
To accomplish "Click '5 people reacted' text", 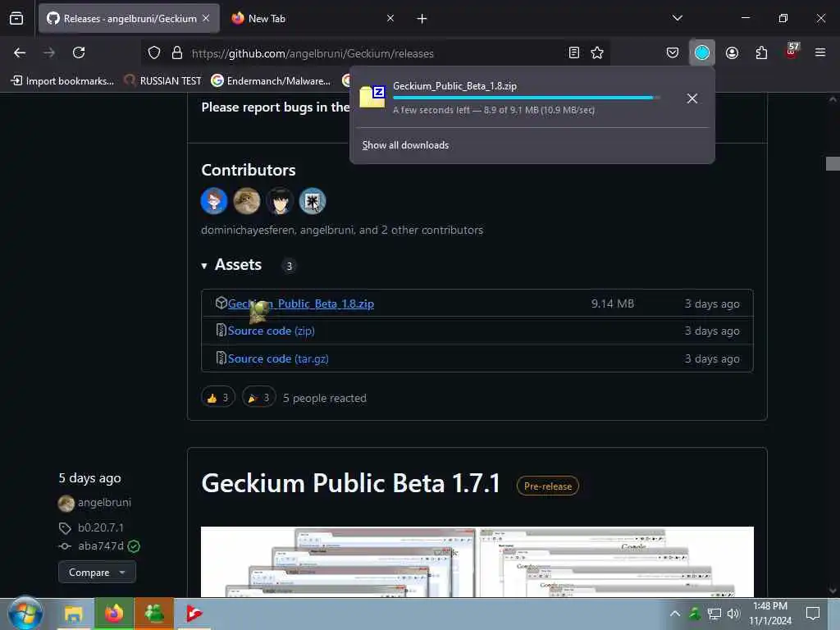I will (x=325, y=398).
